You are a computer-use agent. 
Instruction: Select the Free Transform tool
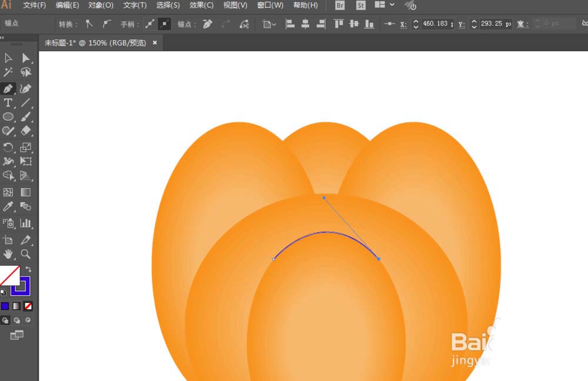click(x=25, y=161)
